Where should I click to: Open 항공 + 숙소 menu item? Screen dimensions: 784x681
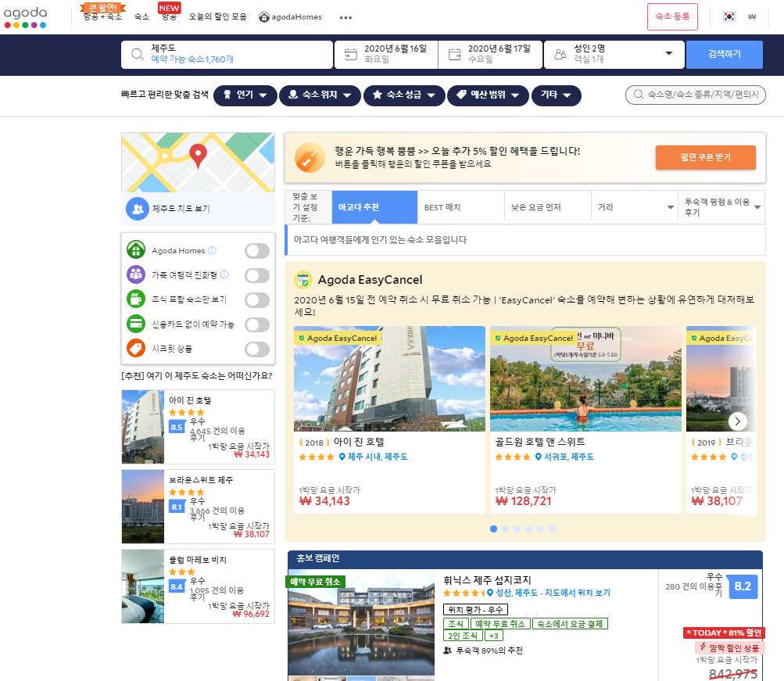(102, 16)
